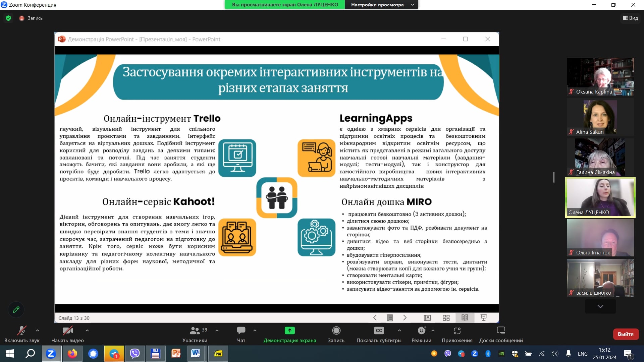Open Доски сообщений whiteboards
The width and height of the screenshot is (644, 362).
[501, 334]
